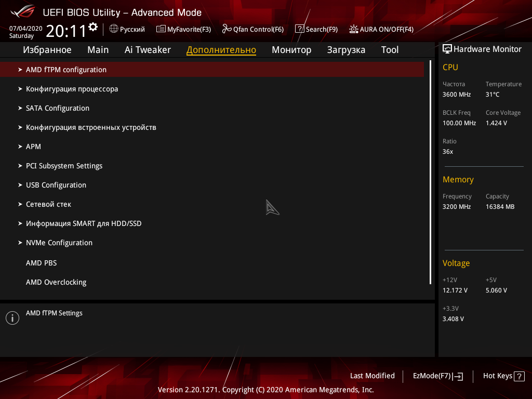Screen dimensions: 532x399
Task: Toggle AURA ON/OFF light icon
Action: coord(353,29)
